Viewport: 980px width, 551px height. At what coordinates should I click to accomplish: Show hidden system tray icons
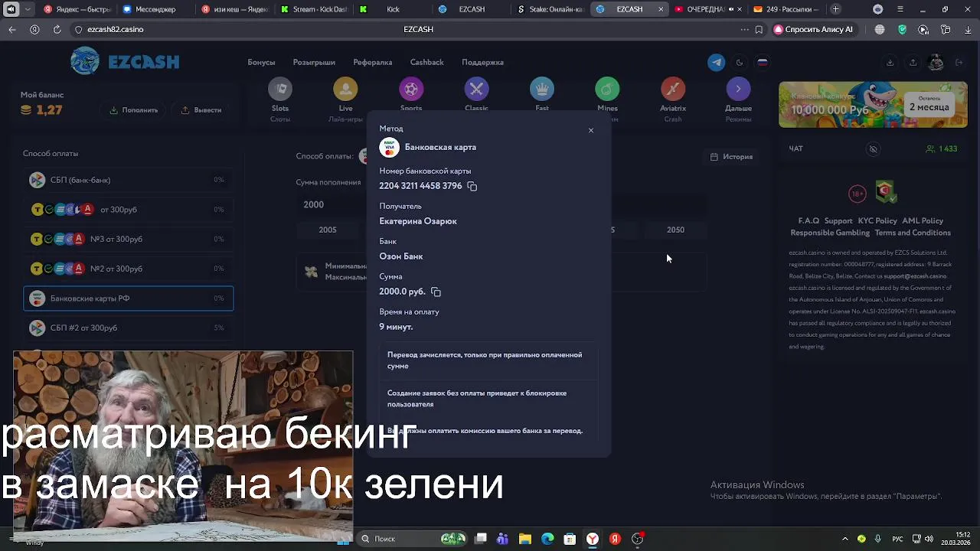click(845, 539)
